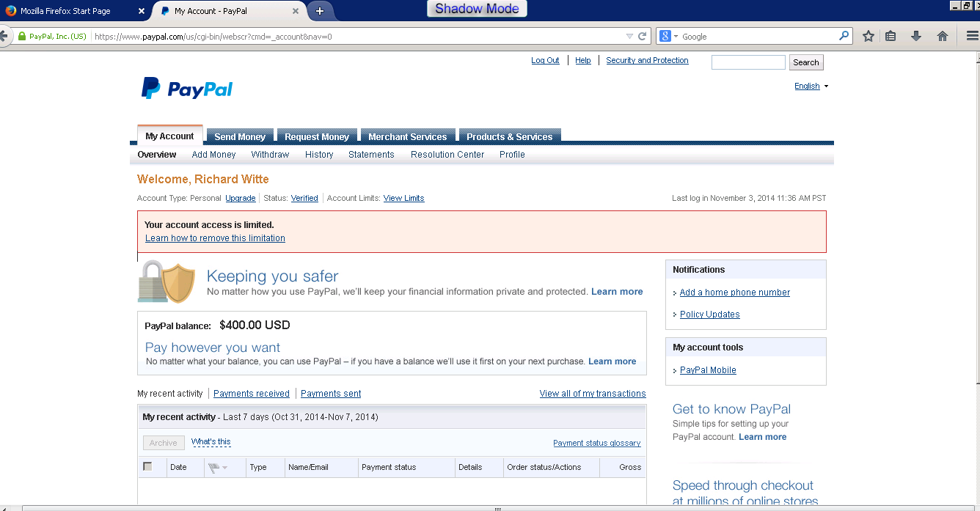Open Payments received link
980x511 pixels.
coord(252,394)
